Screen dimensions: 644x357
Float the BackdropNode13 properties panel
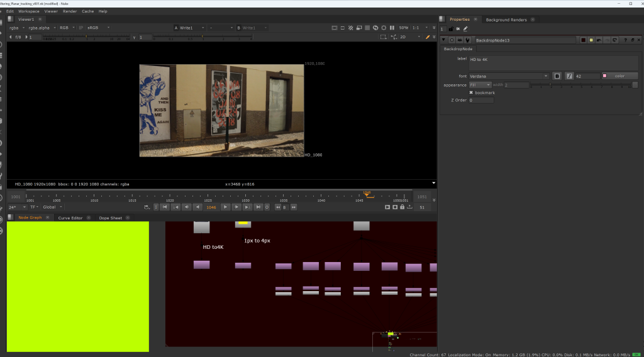pyautogui.click(x=633, y=40)
